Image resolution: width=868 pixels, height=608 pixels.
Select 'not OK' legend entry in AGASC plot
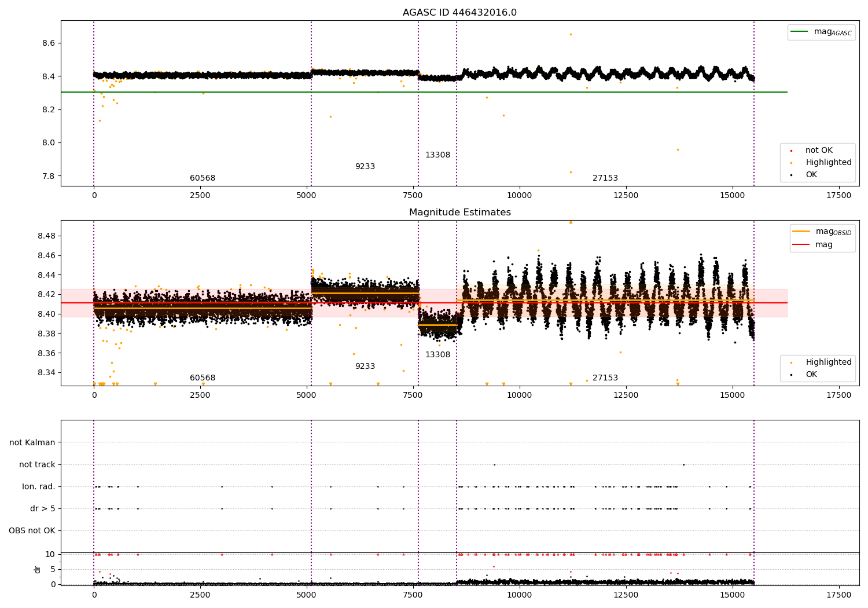point(819,150)
